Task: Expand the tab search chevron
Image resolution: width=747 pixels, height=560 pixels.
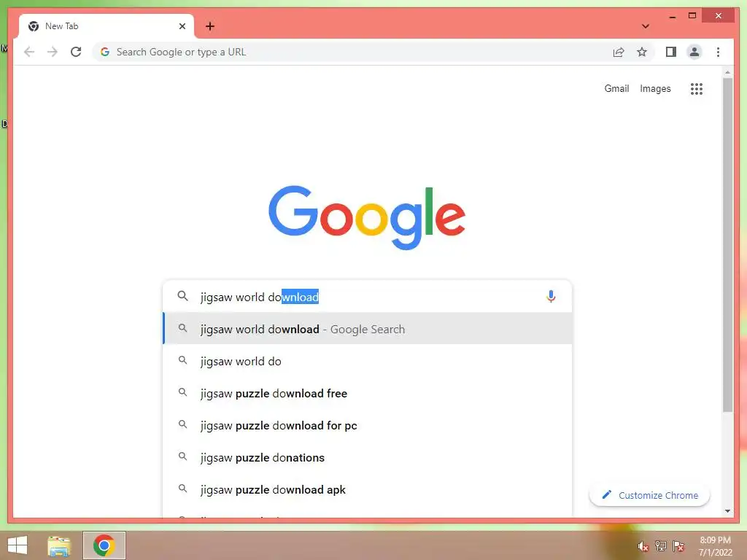Action: point(646,26)
